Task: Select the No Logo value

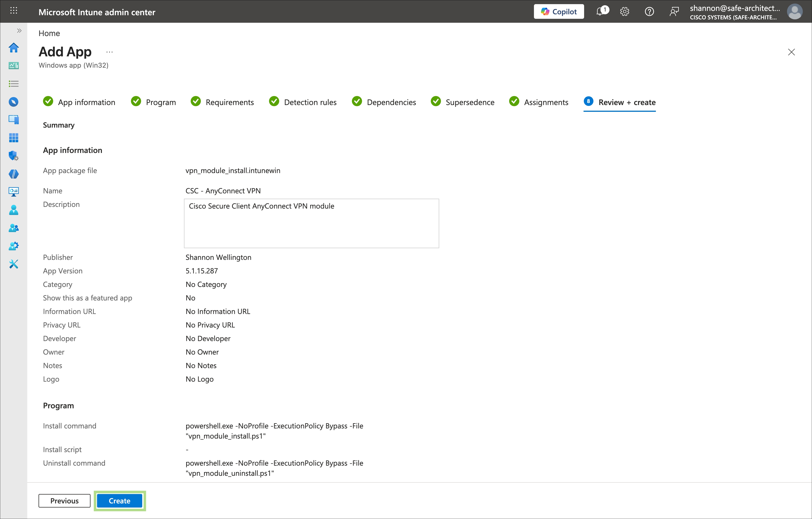Action: coord(199,379)
